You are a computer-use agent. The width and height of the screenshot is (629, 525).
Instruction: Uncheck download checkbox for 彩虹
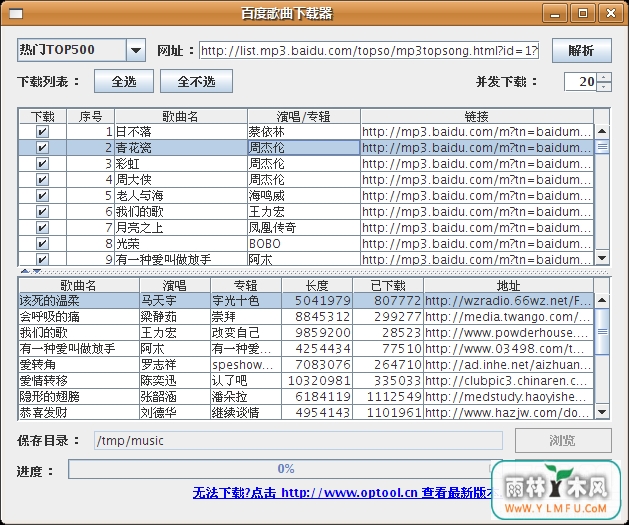tap(42, 164)
